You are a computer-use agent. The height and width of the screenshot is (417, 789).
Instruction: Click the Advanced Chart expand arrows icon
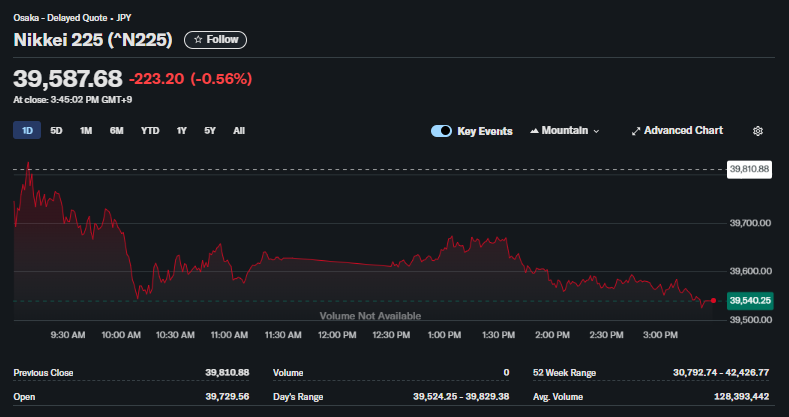coord(636,131)
